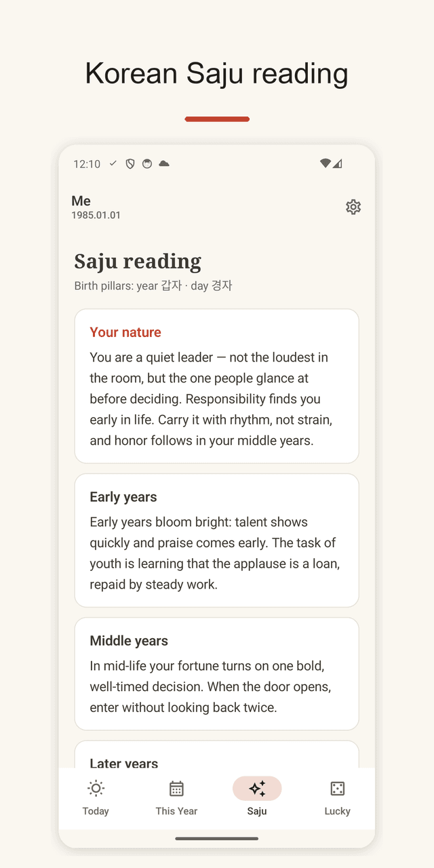
Task: Tap the Me profile name
Action: 81,201
